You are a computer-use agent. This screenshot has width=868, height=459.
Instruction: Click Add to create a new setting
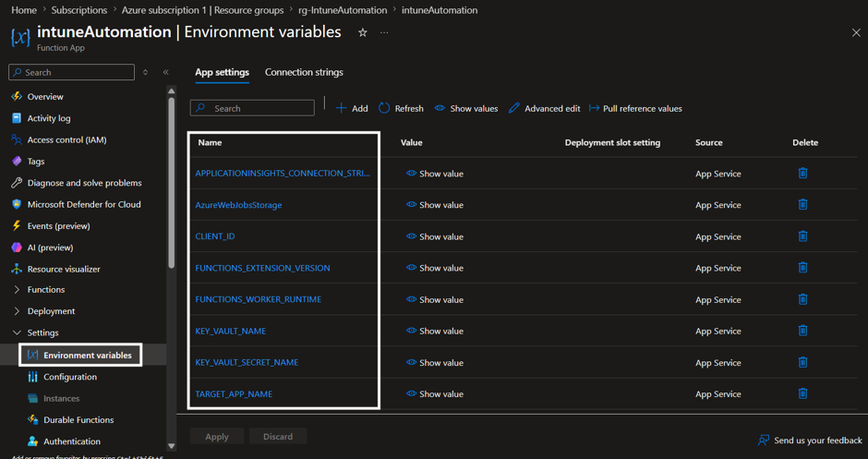352,109
